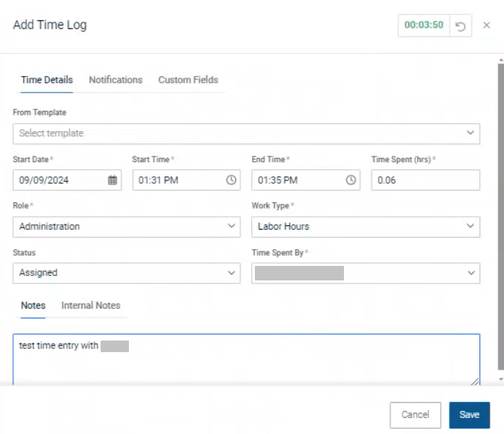Viewport: 504px width, 434px height.
Task: Switch to the Custom Fields tab
Action: 188,80
